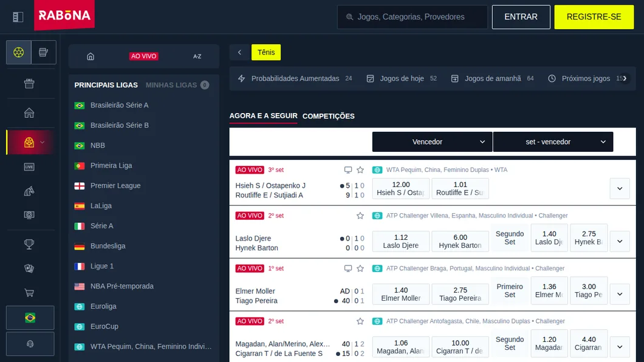Viewport: 644px width, 362px height.
Task: Open the Brazil flag language selector
Action: click(30, 318)
